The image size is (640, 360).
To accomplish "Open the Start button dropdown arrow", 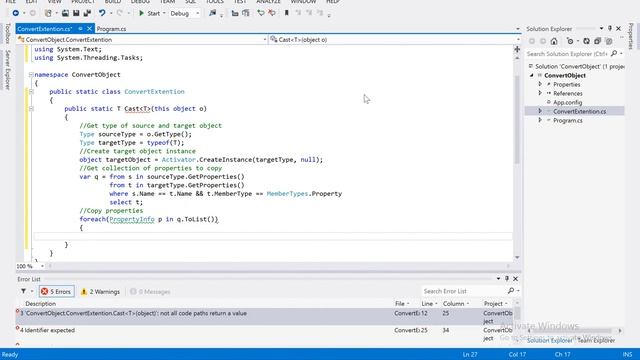I will pos(164,13).
